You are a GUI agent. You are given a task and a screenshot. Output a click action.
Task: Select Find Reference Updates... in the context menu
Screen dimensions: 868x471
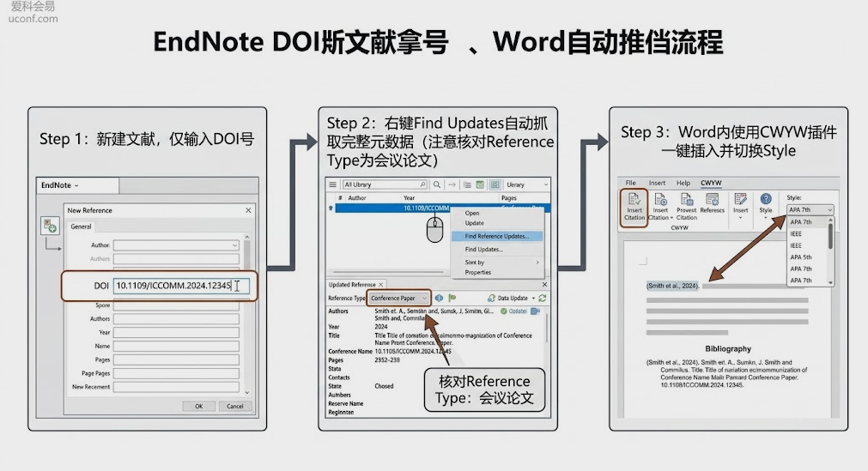tap(496, 236)
